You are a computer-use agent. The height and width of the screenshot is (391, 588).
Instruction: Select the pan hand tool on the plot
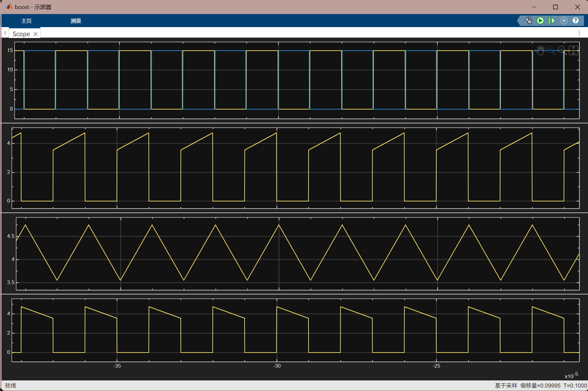[540, 50]
